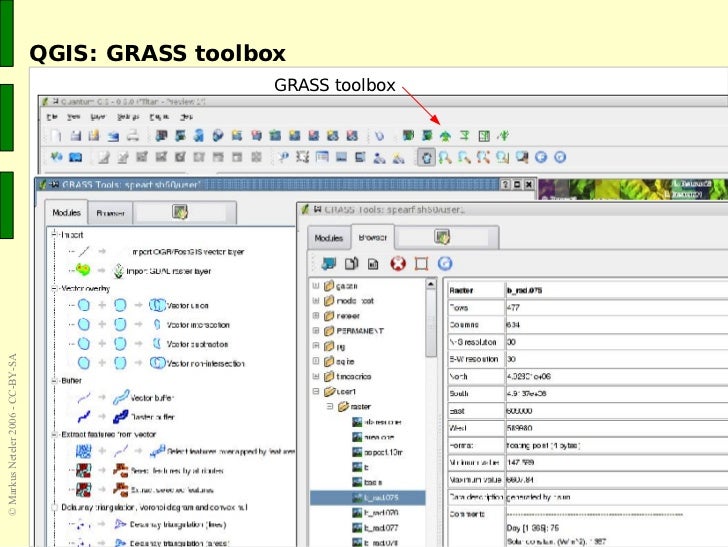Open the Settings menu

128,117
